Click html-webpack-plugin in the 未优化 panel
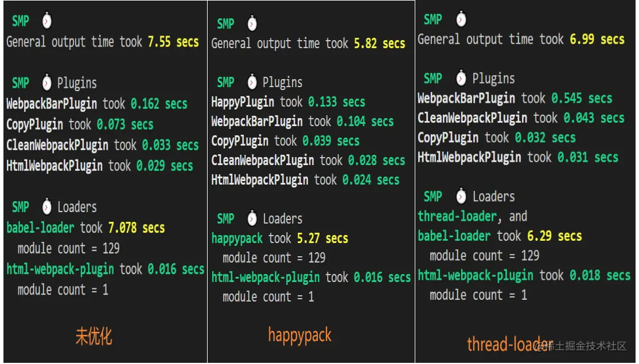Viewport: 639px width, 364px height. [x=60, y=269]
